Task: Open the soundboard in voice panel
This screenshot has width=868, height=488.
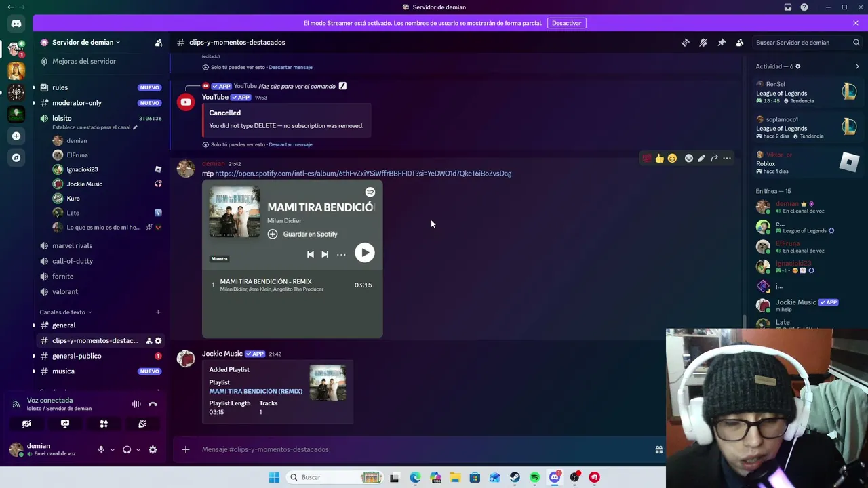Action: (x=142, y=424)
